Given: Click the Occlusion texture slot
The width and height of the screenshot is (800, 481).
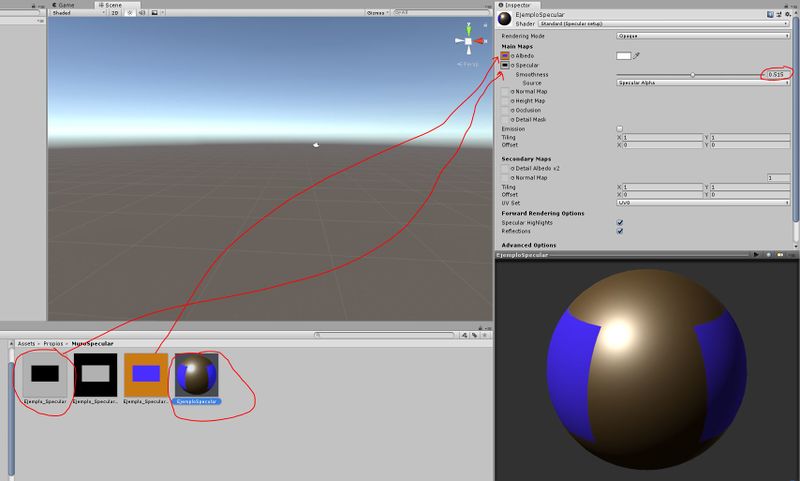Looking at the screenshot, I should click(x=505, y=110).
